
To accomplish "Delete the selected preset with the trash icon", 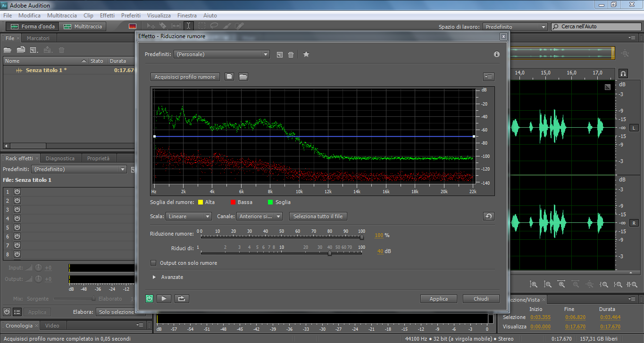I will click(x=291, y=55).
